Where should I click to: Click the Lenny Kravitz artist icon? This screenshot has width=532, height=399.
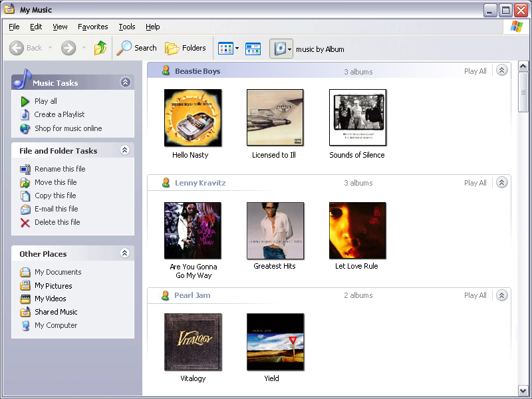[x=166, y=182]
